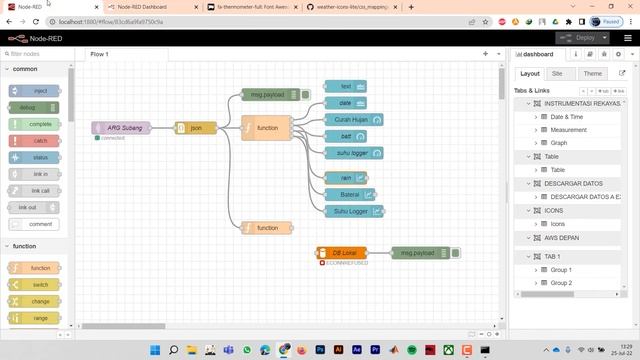This screenshot has height=360, width=640.
Task: Switch to weather-icons-lite GitHub browser tab
Action: point(352,7)
